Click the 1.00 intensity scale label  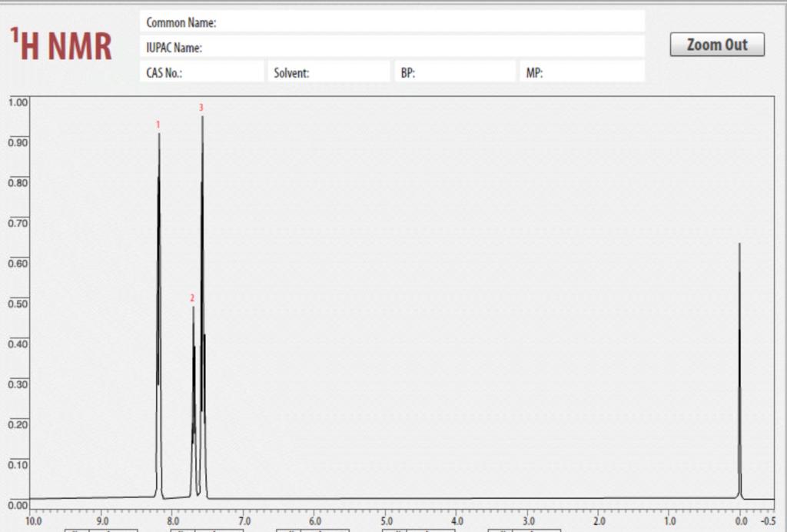coord(16,101)
